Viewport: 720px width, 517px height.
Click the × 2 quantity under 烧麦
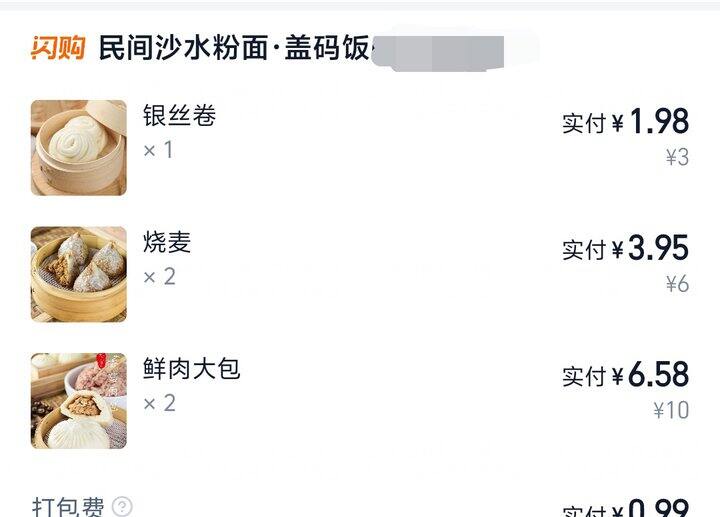(x=159, y=277)
